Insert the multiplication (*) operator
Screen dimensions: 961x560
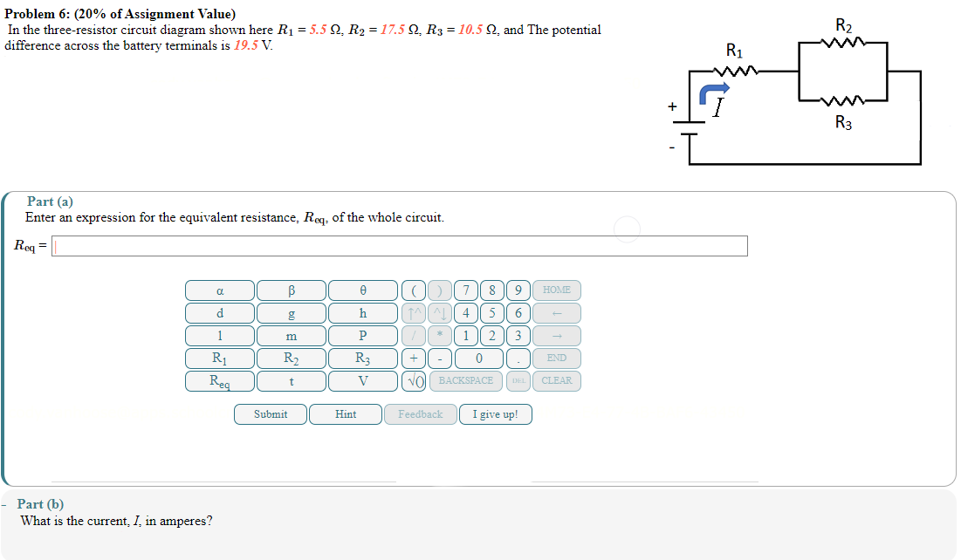[x=438, y=335]
